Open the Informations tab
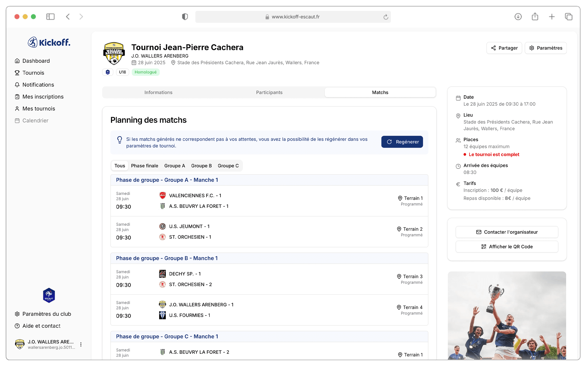This screenshot has height=369, width=588. click(158, 92)
